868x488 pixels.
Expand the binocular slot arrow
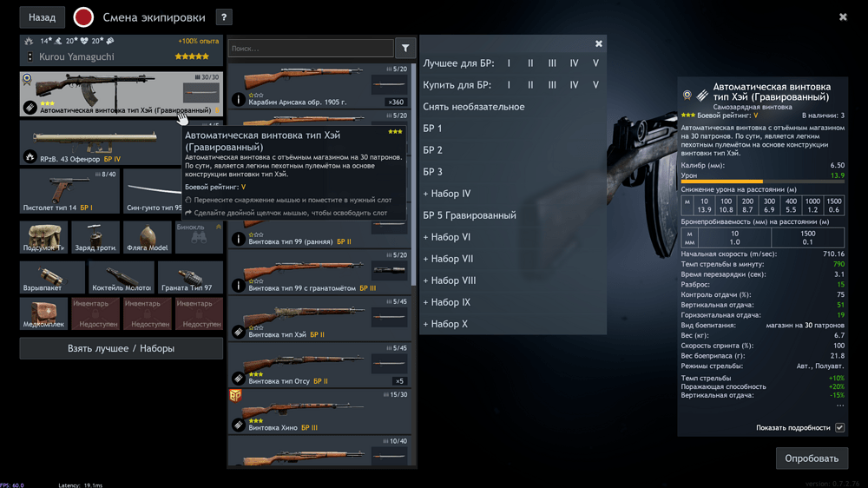point(219,227)
